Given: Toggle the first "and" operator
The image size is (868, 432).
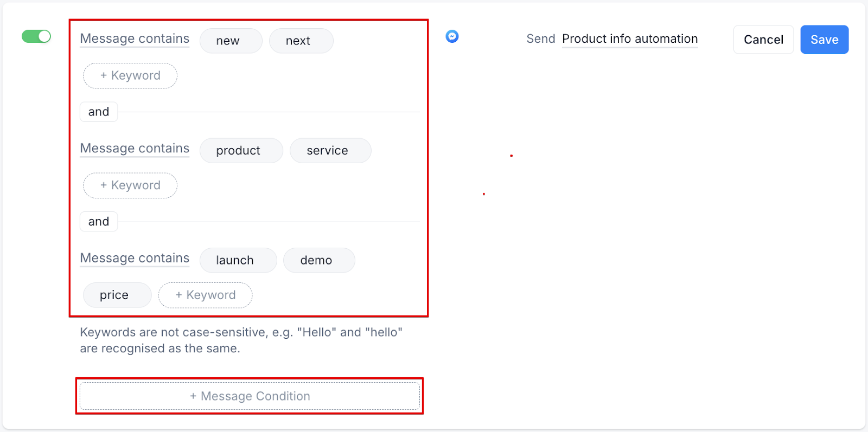Looking at the screenshot, I should point(98,112).
